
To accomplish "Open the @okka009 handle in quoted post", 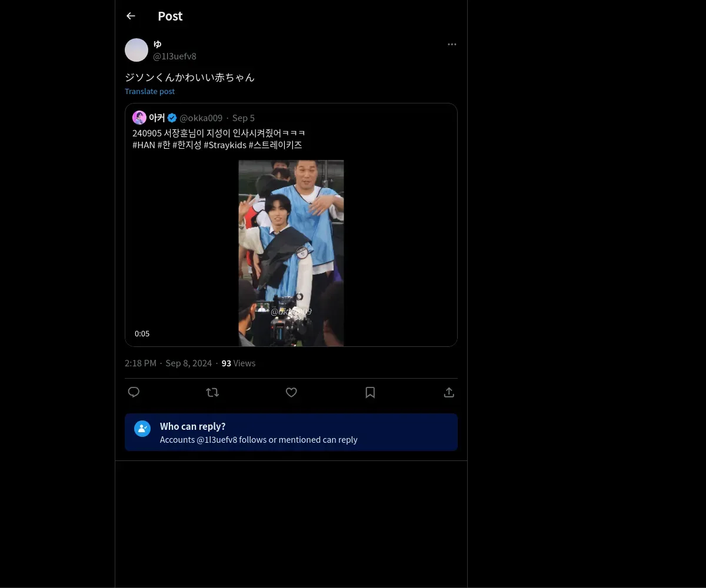I will pyautogui.click(x=201, y=118).
